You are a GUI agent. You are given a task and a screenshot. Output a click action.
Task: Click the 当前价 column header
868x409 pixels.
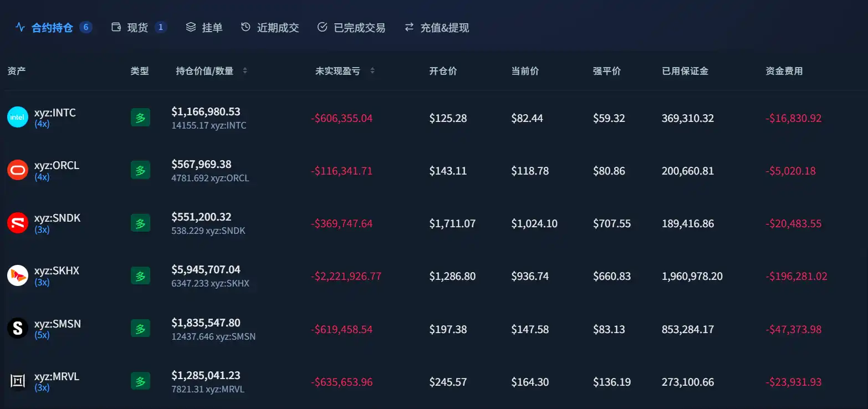[x=525, y=71]
